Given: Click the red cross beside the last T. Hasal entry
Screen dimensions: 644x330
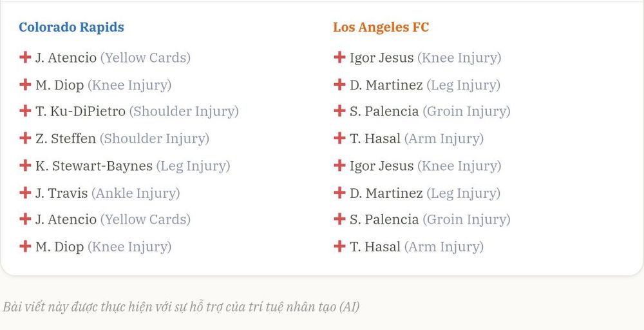Looking at the screenshot, I should click(339, 246).
